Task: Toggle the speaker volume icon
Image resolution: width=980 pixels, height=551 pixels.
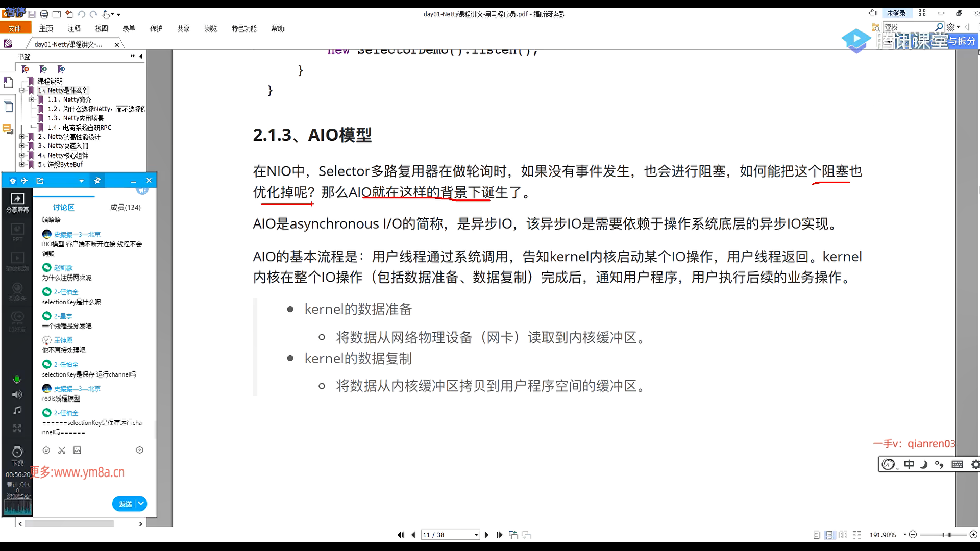Action: (x=17, y=394)
